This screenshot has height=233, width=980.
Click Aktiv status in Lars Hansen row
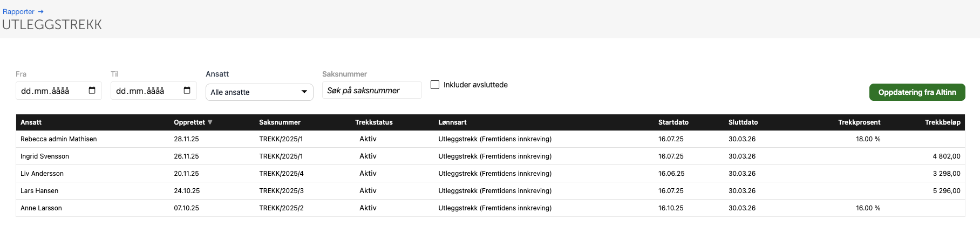coord(368,191)
